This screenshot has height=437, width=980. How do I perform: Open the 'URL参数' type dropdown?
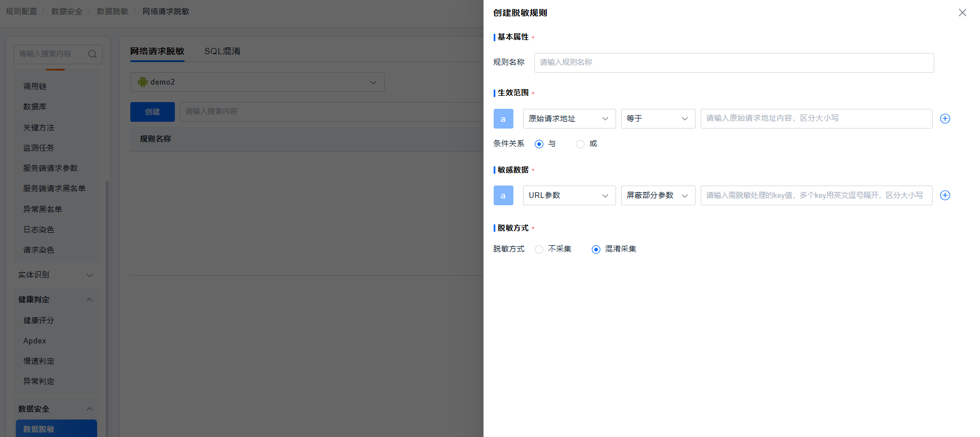pos(569,195)
